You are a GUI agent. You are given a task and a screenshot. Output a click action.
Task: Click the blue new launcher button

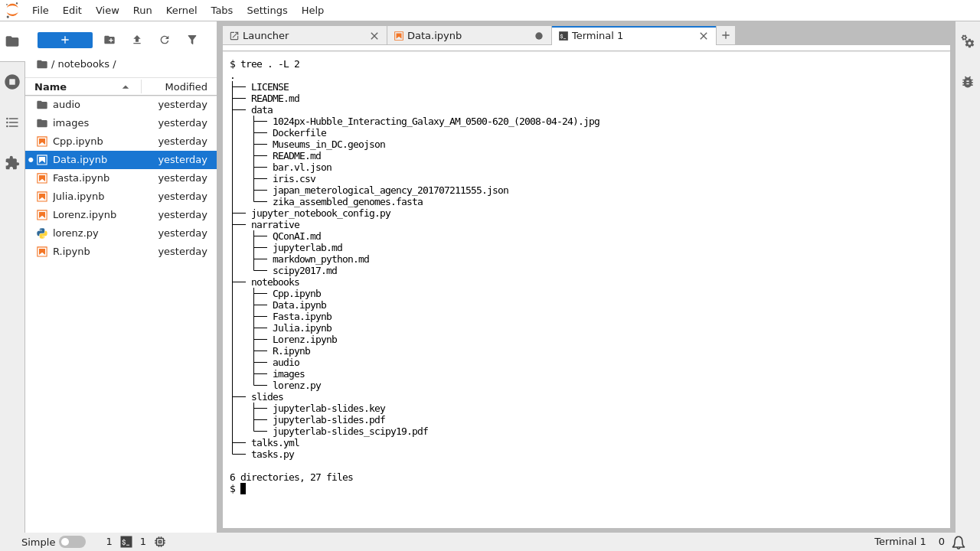coord(64,40)
